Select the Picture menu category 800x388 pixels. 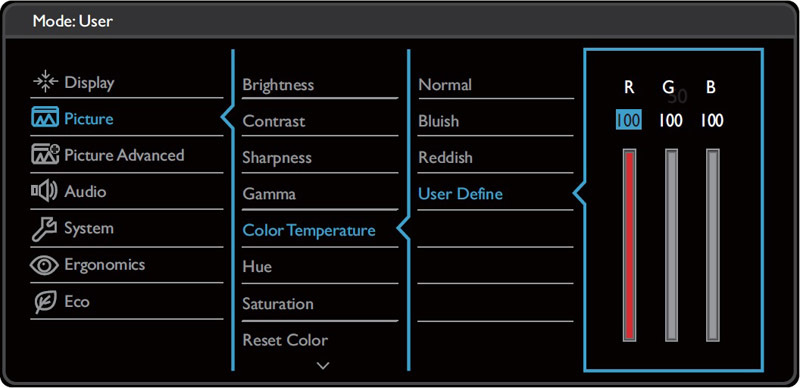[x=89, y=119]
